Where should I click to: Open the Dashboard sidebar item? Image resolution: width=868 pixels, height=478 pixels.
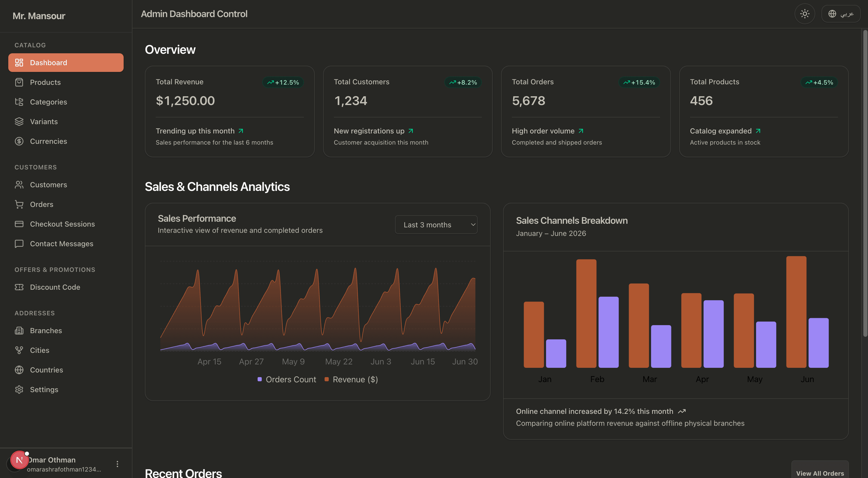[x=66, y=63]
